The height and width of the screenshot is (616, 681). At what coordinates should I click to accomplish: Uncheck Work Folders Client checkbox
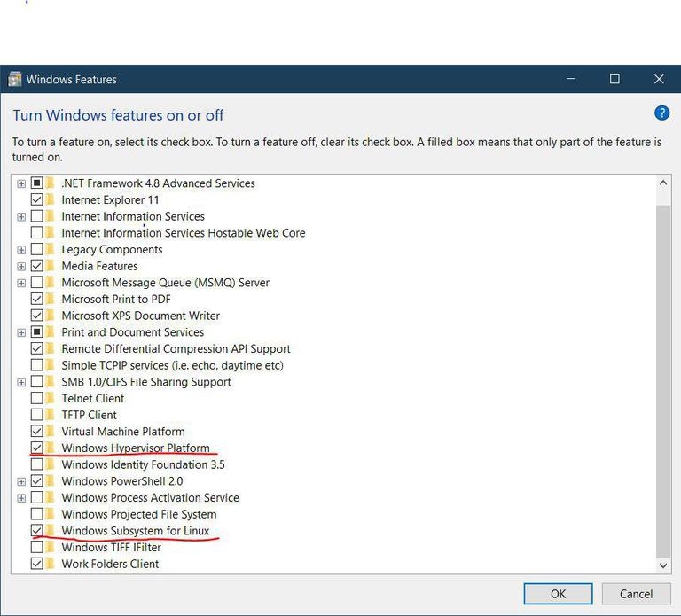click(37, 564)
